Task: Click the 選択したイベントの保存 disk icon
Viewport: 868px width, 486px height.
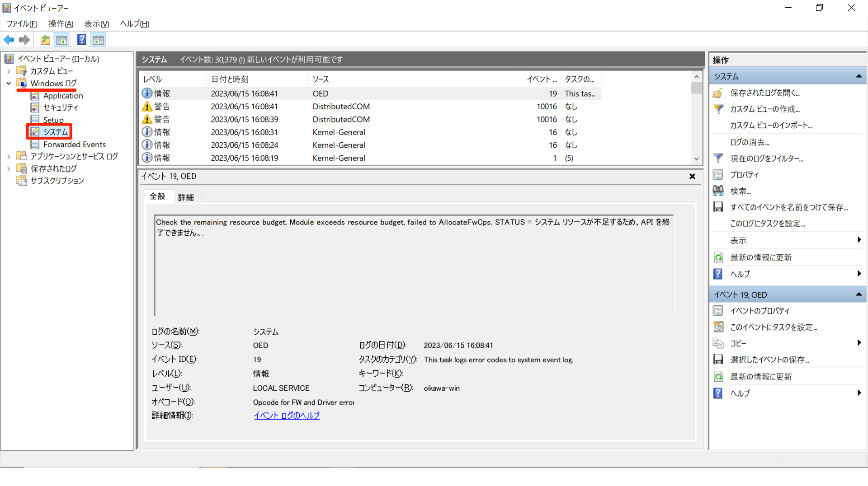Action: 718,360
